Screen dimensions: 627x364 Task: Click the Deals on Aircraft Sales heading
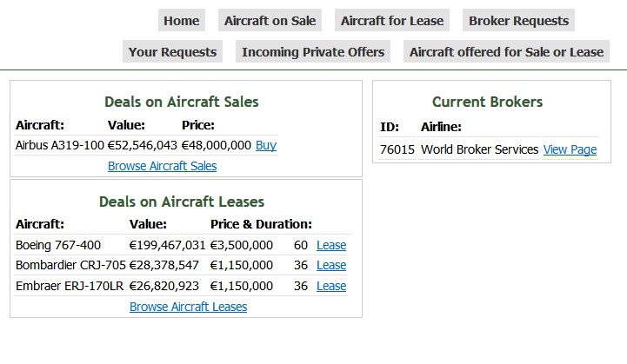point(181,102)
